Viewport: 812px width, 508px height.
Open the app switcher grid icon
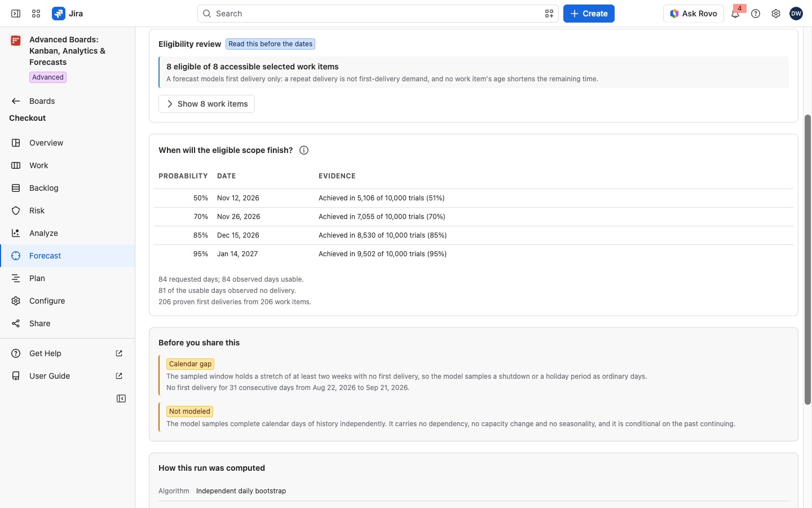tap(36, 14)
